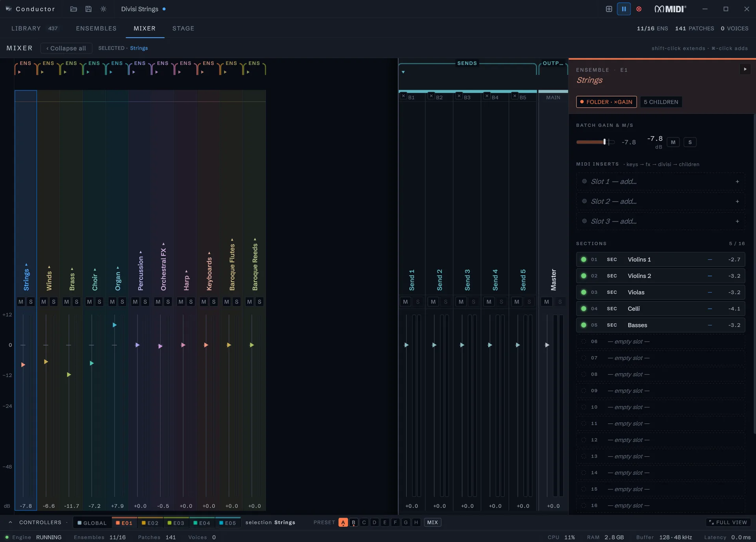Expand the Controllers panel chevron
Image resolution: width=756 pixels, height=542 pixels.
click(10, 522)
